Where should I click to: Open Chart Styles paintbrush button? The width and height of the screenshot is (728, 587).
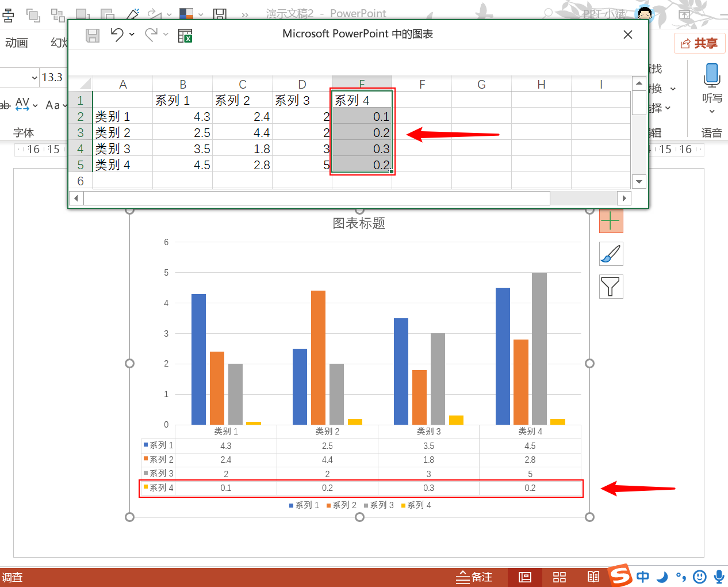(x=611, y=254)
